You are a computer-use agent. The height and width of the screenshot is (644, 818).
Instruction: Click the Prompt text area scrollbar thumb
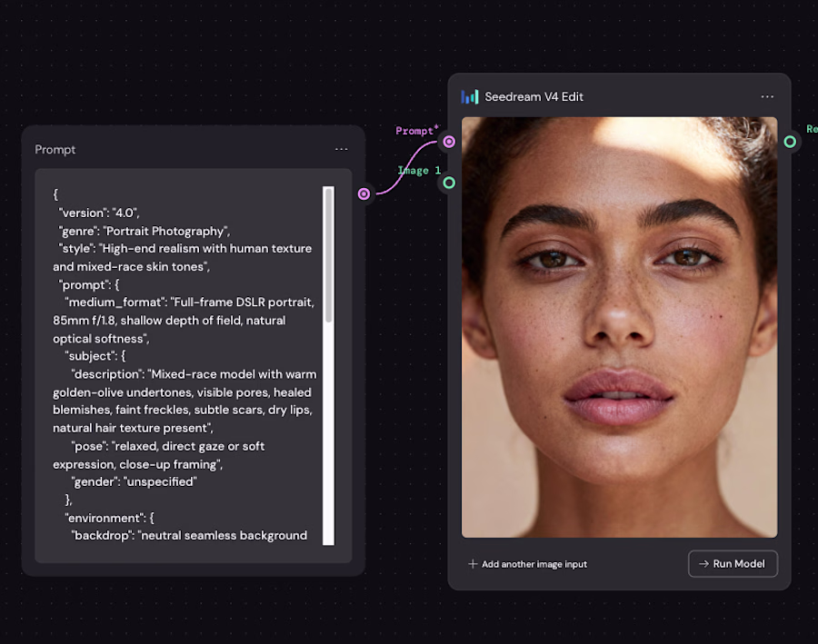(x=329, y=255)
